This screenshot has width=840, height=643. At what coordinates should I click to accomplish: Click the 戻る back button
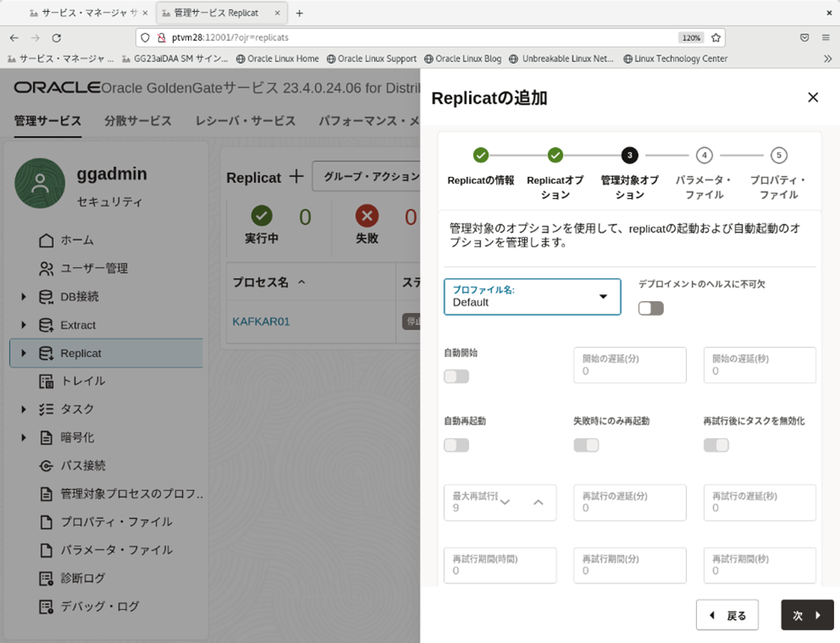click(727, 615)
